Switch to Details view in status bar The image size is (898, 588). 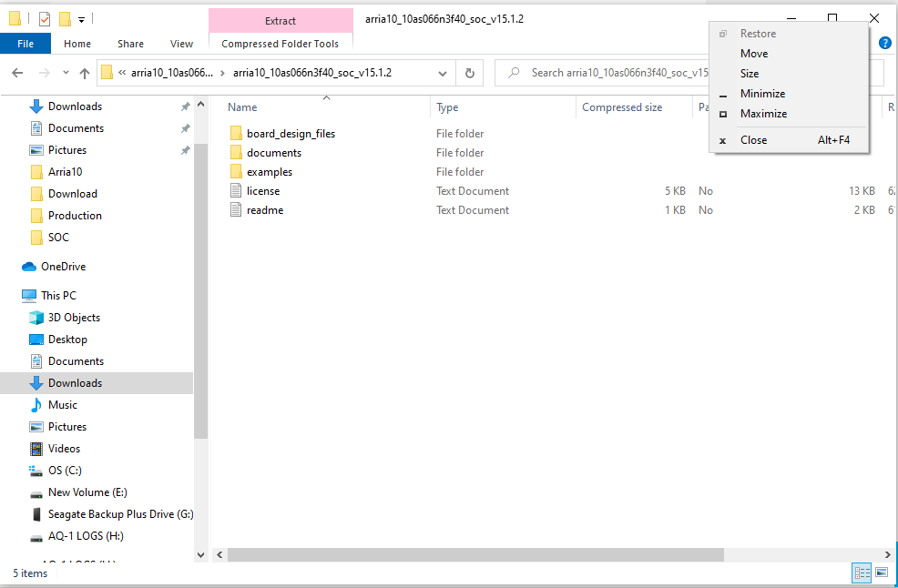pyautogui.click(x=862, y=572)
